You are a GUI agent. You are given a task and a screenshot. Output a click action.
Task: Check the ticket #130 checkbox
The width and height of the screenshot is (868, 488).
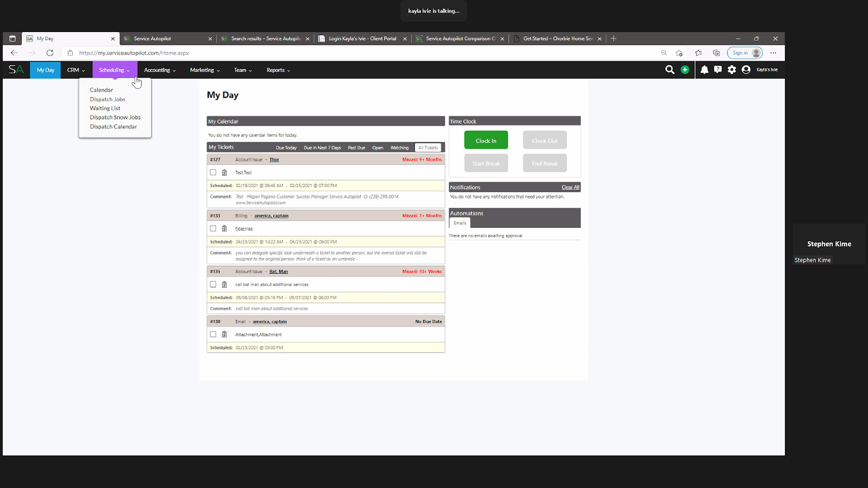tap(213, 335)
